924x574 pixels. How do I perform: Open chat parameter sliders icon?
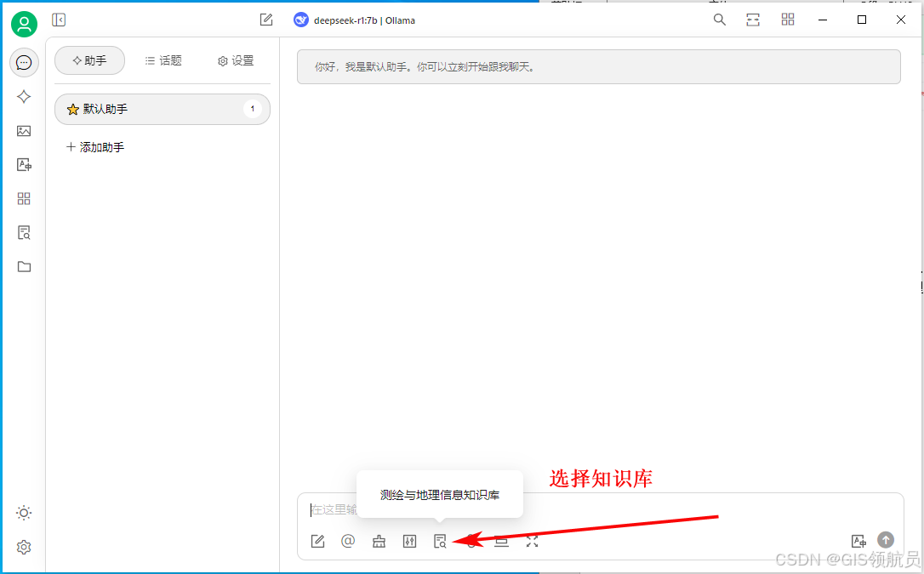click(x=409, y=541)
